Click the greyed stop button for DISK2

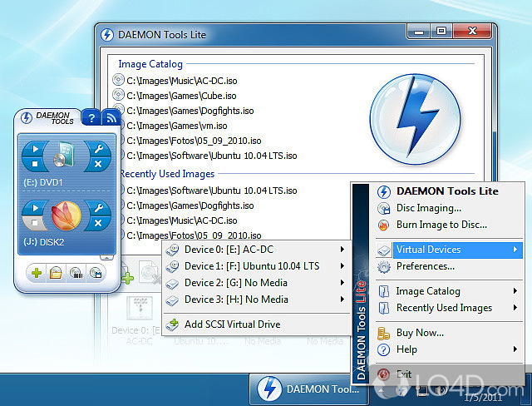35,223
